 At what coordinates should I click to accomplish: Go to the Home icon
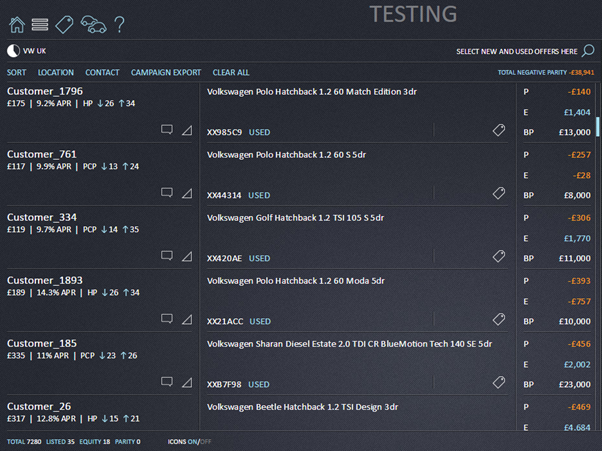coord(17,25)
